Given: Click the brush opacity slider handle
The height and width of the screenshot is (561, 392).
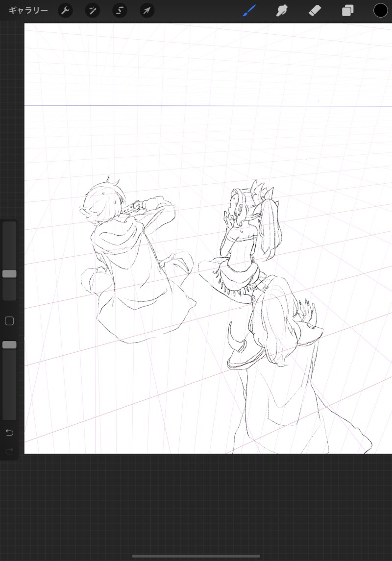Looking at the screenshot, I should (9, 344).
